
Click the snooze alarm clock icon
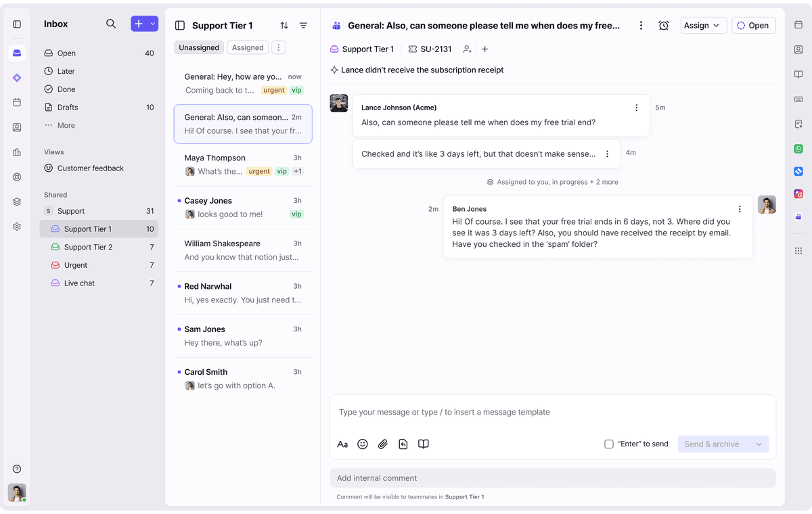coord(664,26)
